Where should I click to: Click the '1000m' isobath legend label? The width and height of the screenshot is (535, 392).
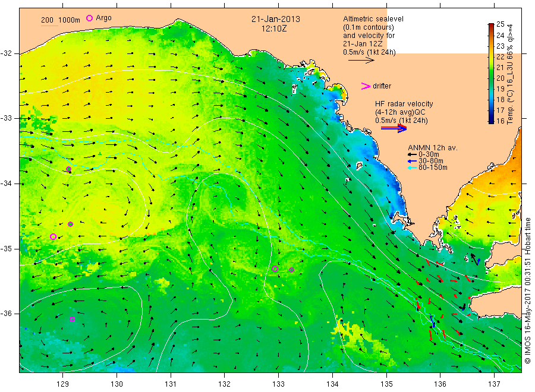point(70,20)
